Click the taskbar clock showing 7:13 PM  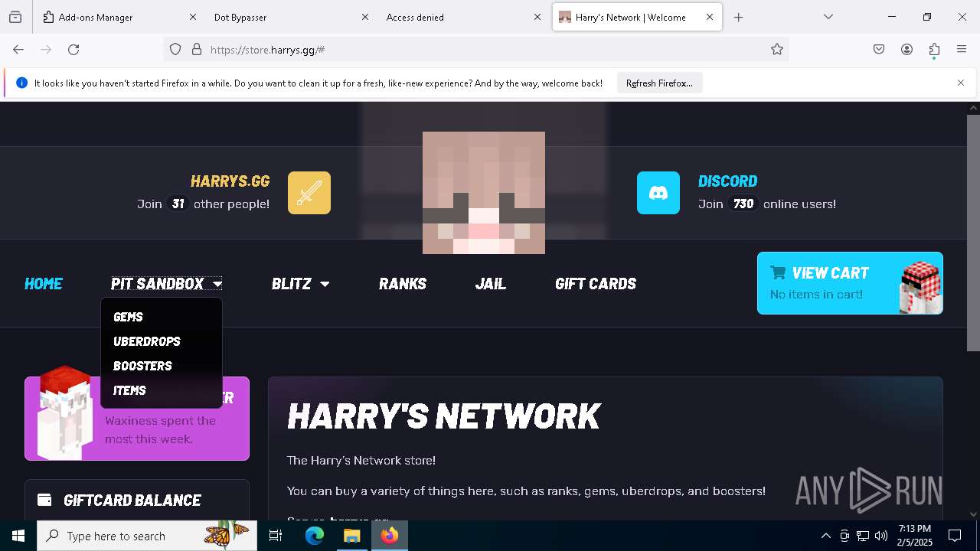click(915, 536)
